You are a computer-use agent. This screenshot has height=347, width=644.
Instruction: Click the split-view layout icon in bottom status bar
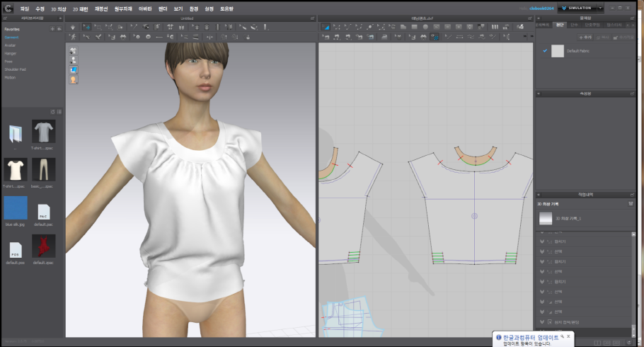[597, 343]
